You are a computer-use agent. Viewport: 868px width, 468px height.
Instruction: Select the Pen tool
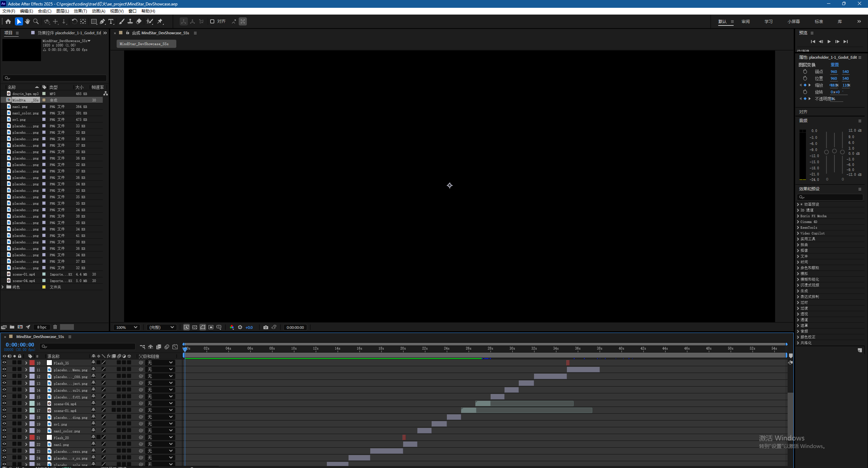pos(102,21)
